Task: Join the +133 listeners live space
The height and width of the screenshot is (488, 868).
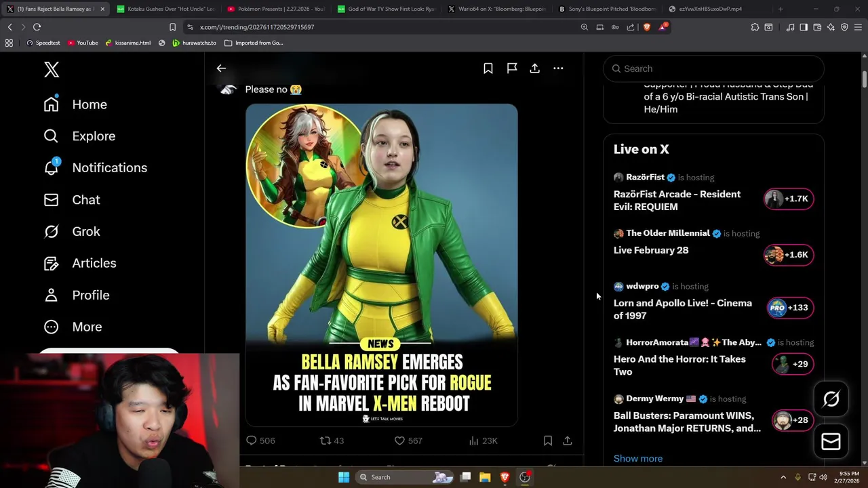Action: tap(790, 308)
